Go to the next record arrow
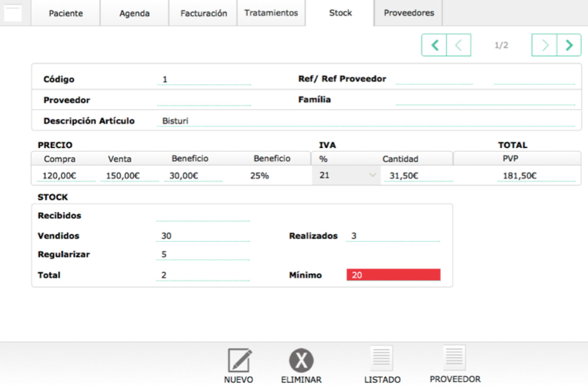This screenshot has width=588, height=387. 544,45
